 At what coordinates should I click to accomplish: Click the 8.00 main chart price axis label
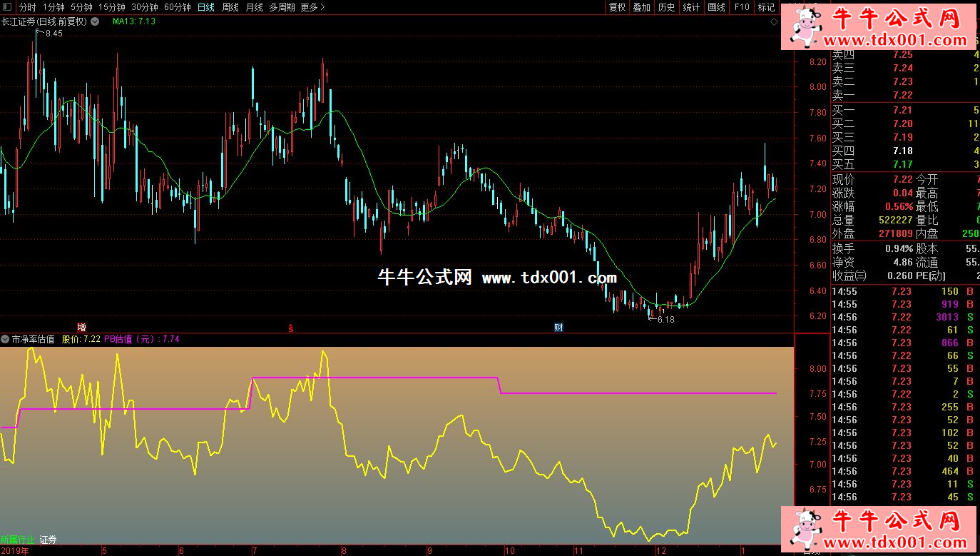click(817, 87)
